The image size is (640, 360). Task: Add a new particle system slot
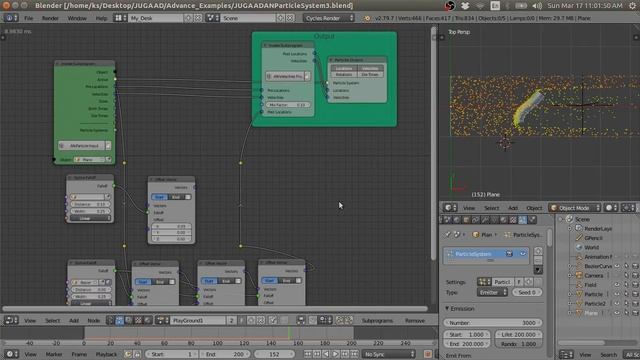click(x=538, y=251)
